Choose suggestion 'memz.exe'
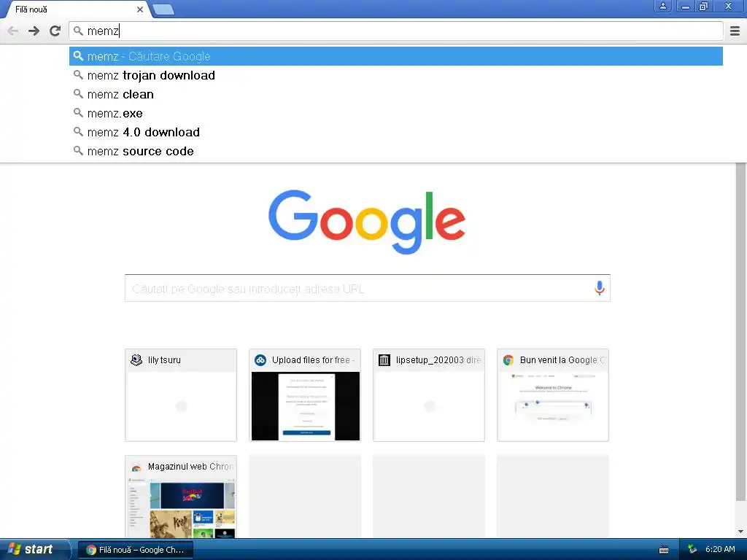Screen dimensions: 747x560 click(x=396, y=113)
